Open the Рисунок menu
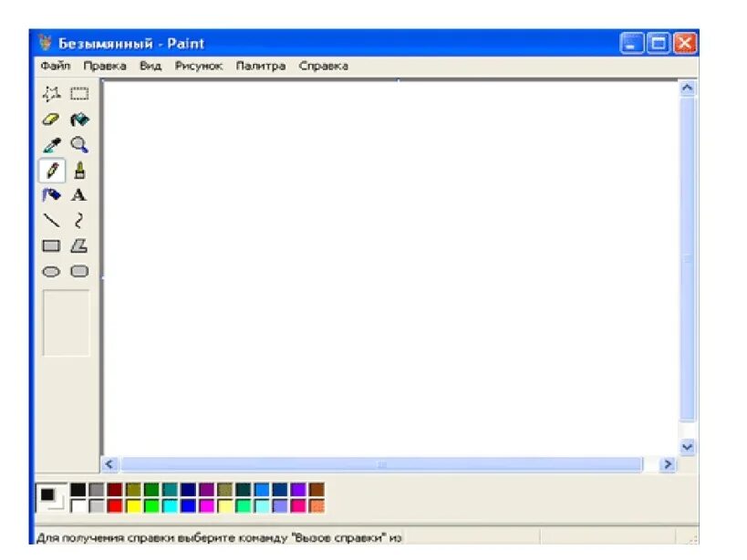This screenshot has height=560, width=747. 198,66
